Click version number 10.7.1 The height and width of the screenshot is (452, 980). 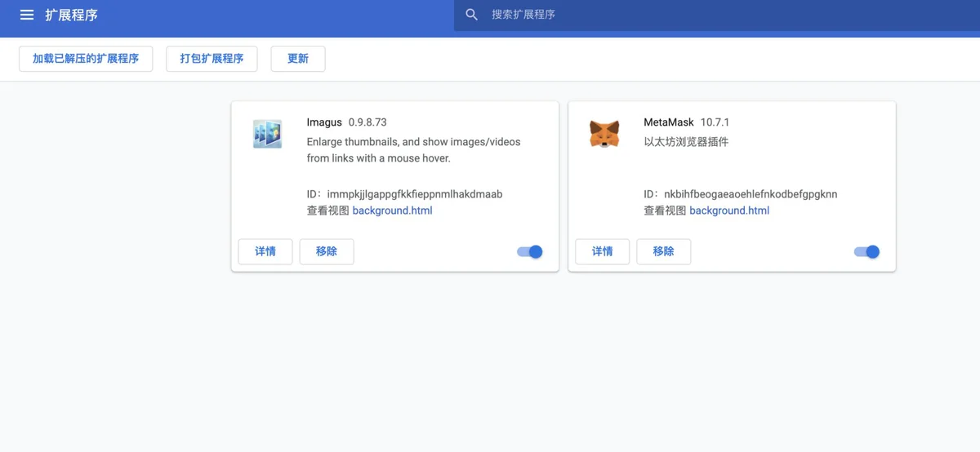[x=715, y=122]
